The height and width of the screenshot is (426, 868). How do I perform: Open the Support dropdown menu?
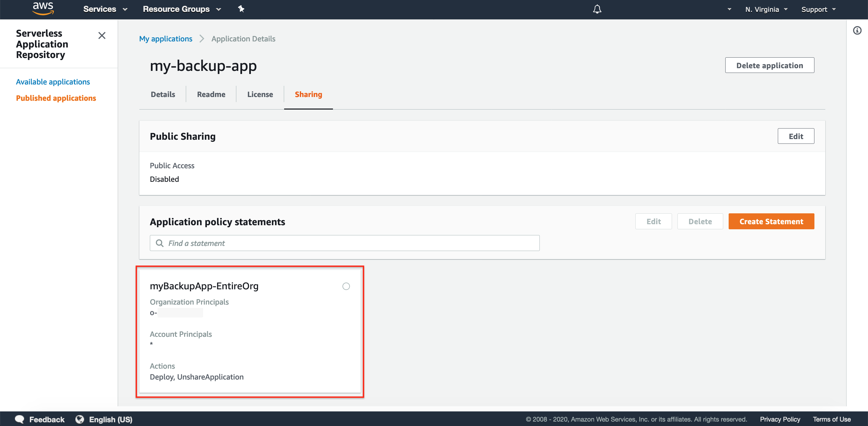tap(818, 9)
